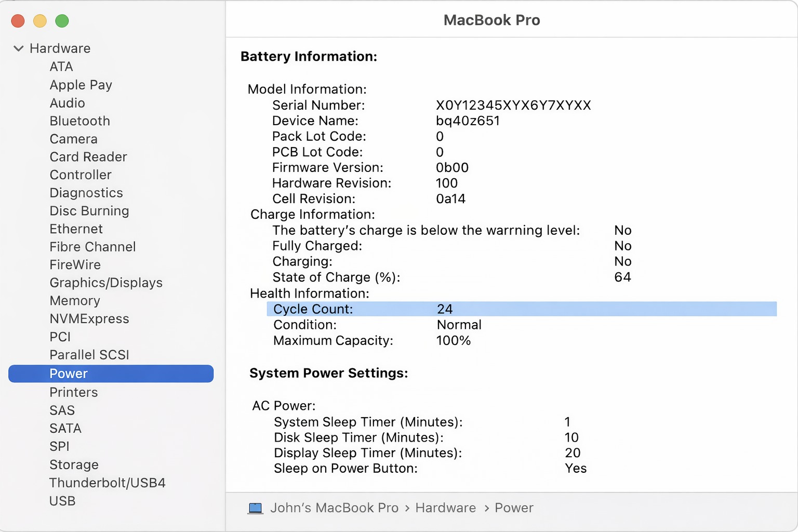Click the device name value bq40z651
Screen dimensions: 798x532
coord(468,121)
